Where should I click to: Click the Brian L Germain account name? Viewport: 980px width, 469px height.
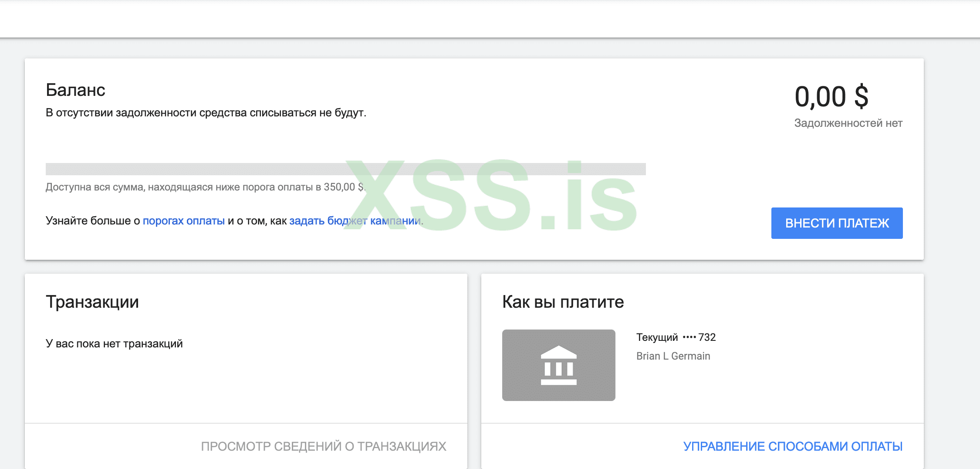673,356
